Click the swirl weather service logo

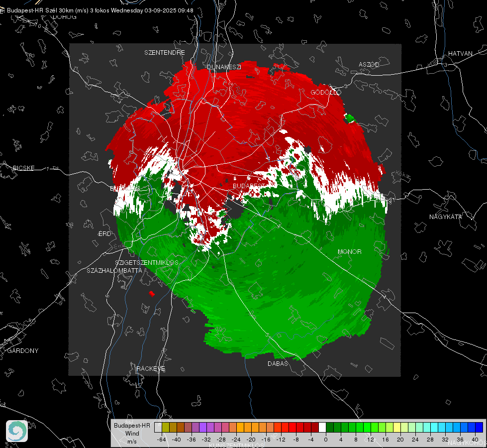click(x=17, y=431)
